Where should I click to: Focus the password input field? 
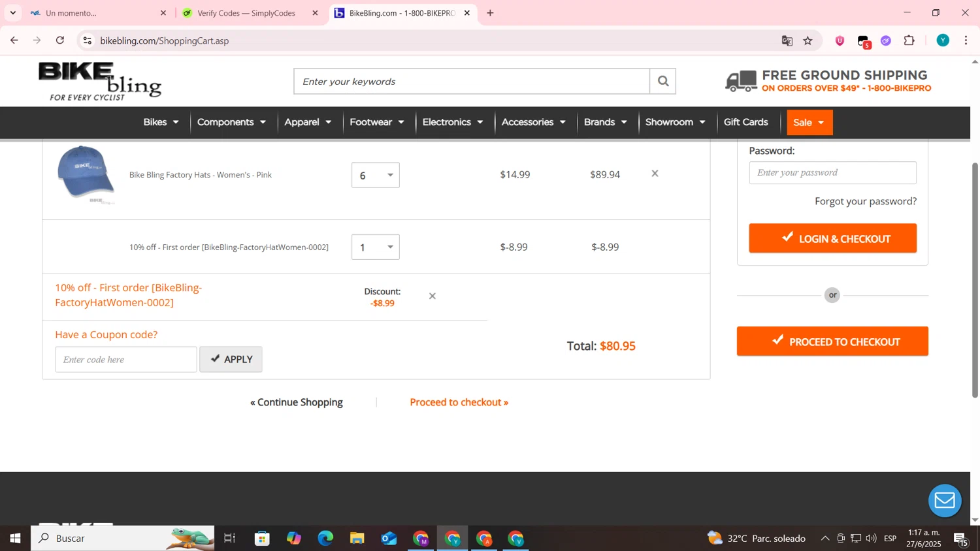pos(832,173)
